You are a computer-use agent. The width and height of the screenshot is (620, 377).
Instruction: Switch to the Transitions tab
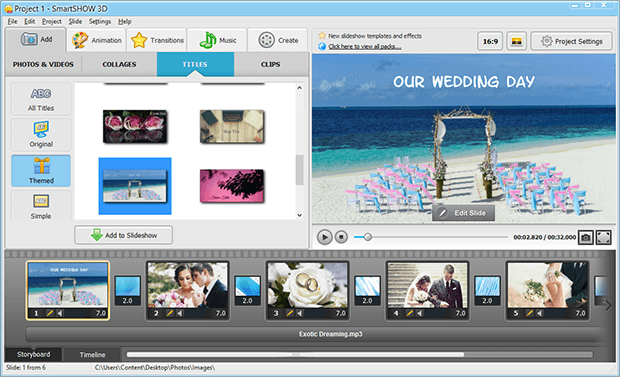(157, 40)
